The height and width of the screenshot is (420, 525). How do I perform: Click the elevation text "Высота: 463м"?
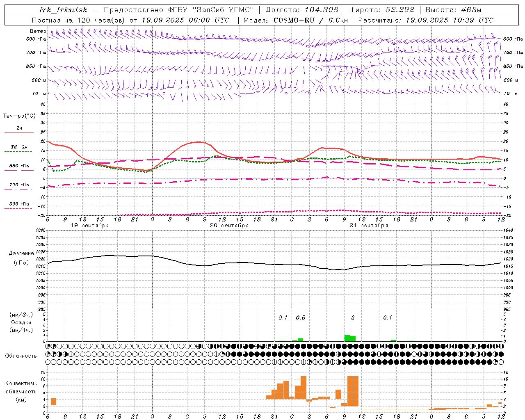coord(453,10)
